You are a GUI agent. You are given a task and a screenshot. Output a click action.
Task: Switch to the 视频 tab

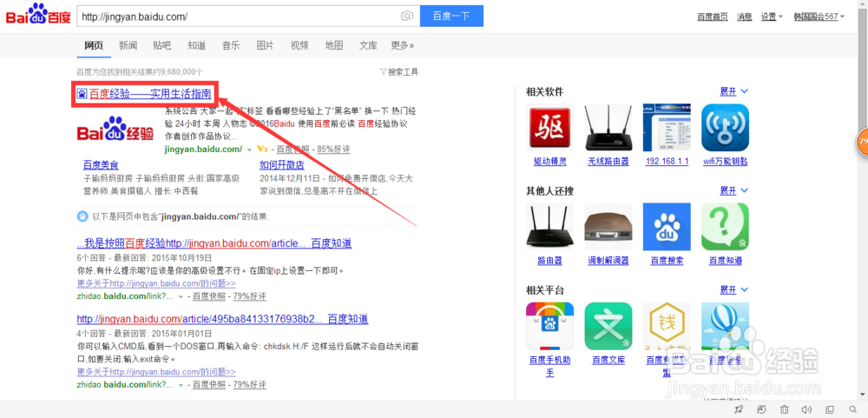(x=299, y=45)
